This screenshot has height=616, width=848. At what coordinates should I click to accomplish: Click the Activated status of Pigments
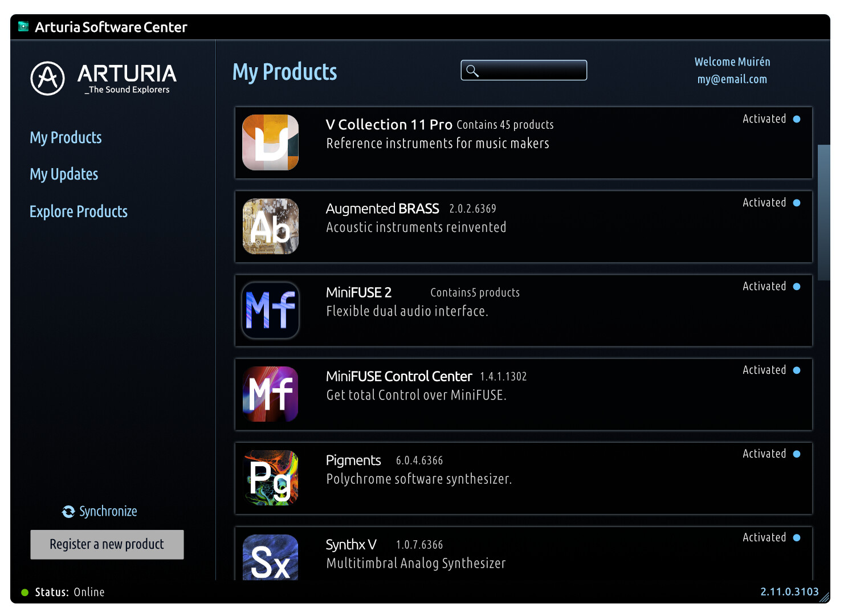click(x=764, y=454)
